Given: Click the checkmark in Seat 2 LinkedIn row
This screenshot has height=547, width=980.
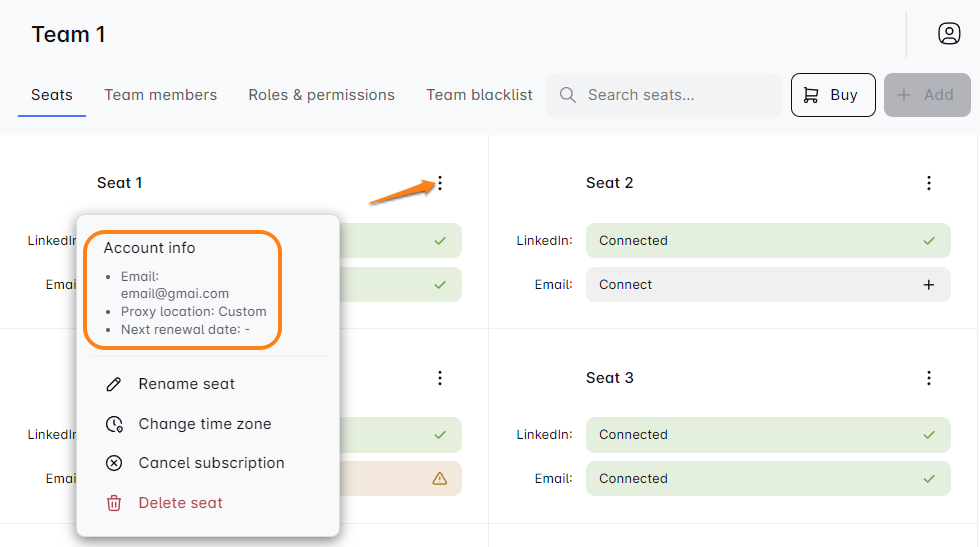Looking at the screenshot, I should coord(928,241).
